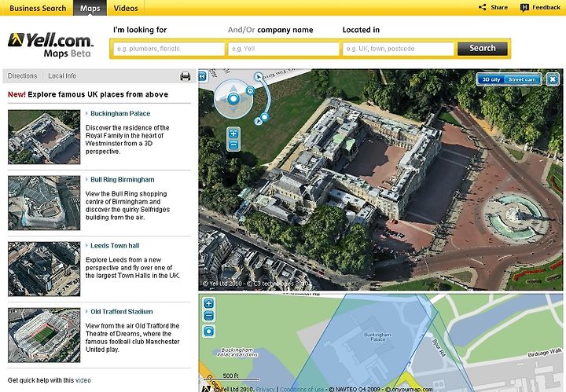Click the Birdcage Walk map label
The image size is (566, 392).
click(545, 352)
